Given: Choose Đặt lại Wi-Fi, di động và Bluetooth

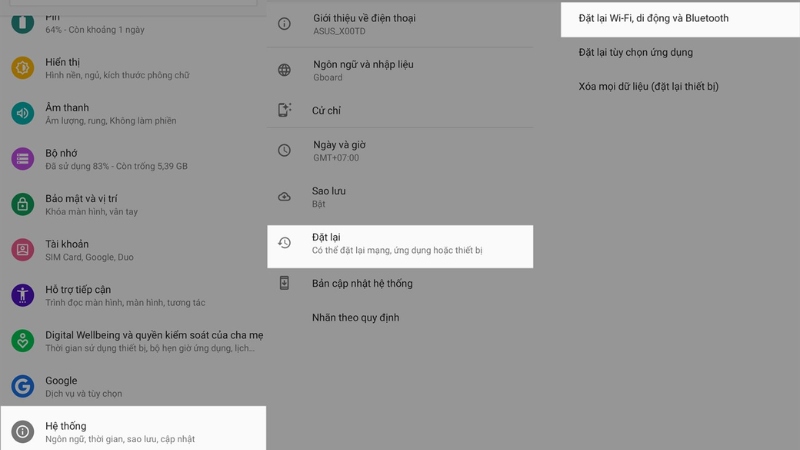Looking at the screenshot, I should [x=653, y=18].
